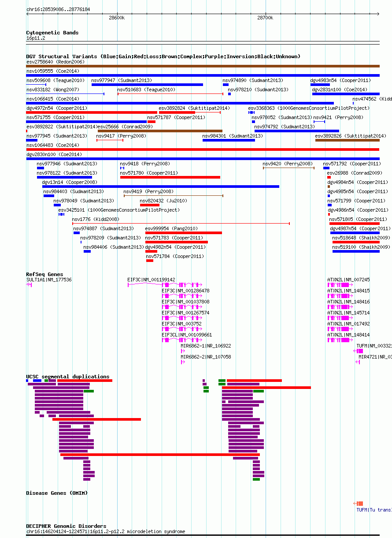Click the dgv4982n54 (Cooper2011) label
Image resolution: width=392 pixels, height=538 pixels.
(175, 247)
